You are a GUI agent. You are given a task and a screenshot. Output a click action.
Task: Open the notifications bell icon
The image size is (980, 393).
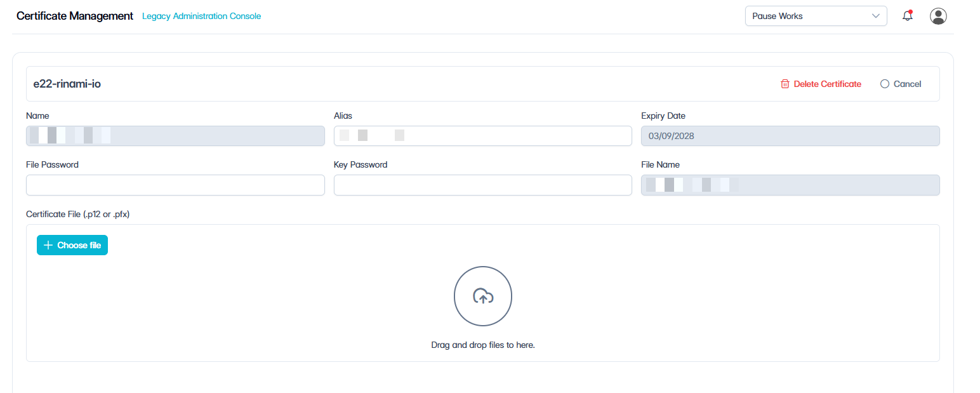pos(908,16)
